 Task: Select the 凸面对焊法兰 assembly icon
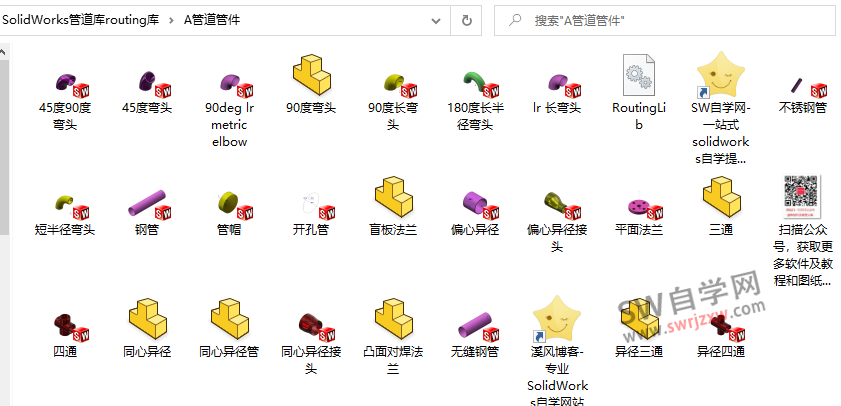[393, 319]
